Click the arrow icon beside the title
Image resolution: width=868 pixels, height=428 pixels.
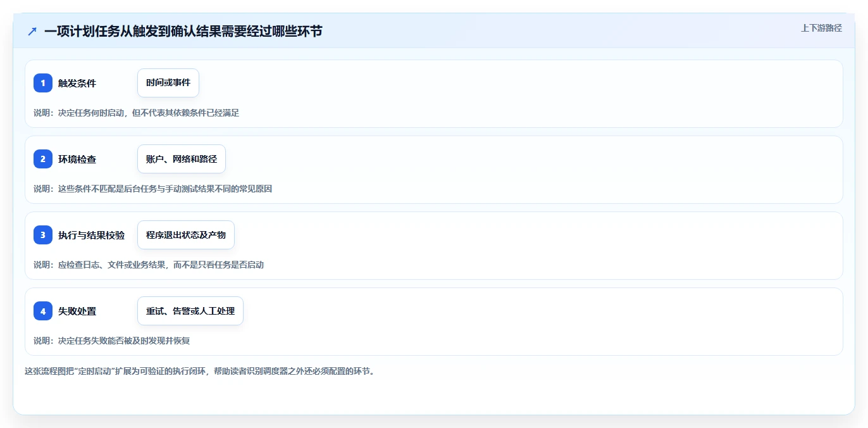(x=32, y=31)
